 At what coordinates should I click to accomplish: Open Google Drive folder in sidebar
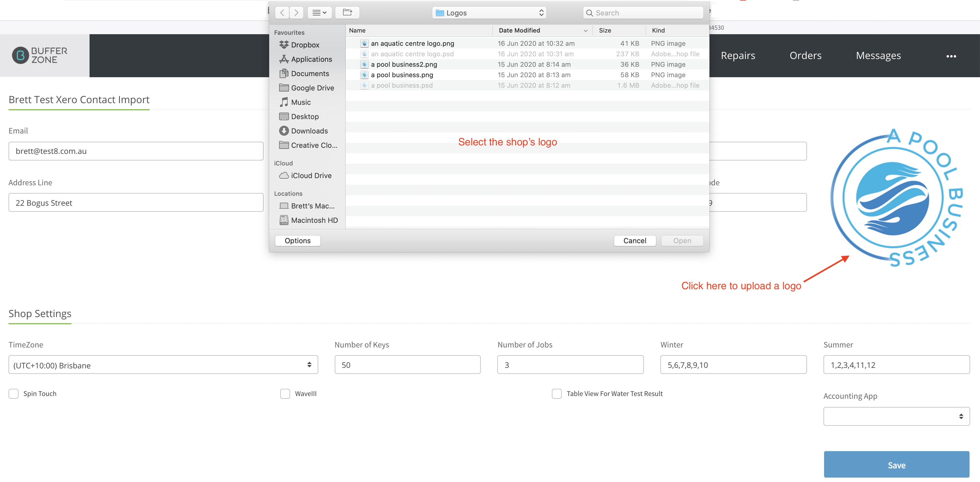[x=307, y=88]
